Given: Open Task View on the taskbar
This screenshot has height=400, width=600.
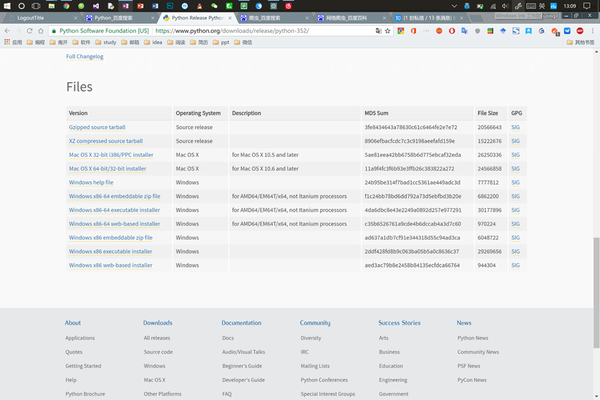Looking at the screenshot, I should [x=36, y=6].
